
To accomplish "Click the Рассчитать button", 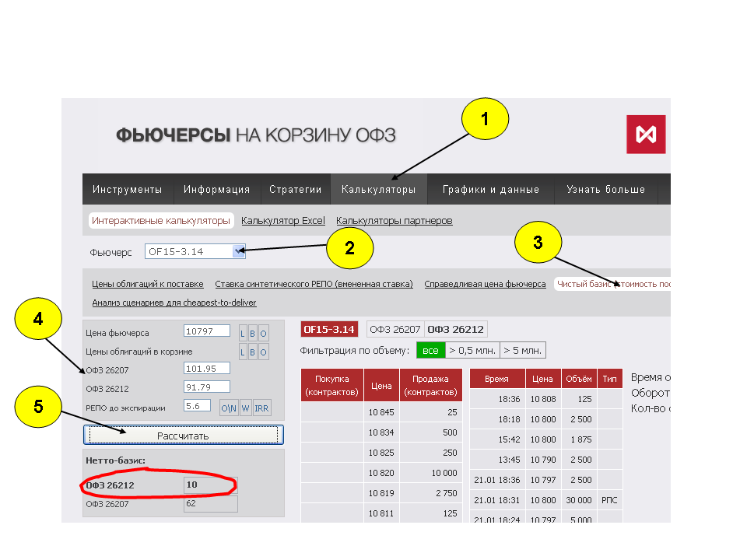I will click(184, 436).
